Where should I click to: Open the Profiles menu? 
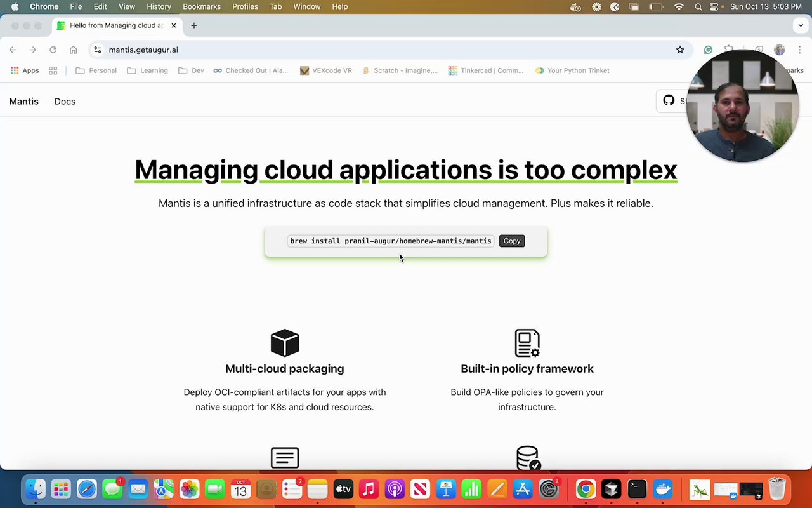coord(245,6)
